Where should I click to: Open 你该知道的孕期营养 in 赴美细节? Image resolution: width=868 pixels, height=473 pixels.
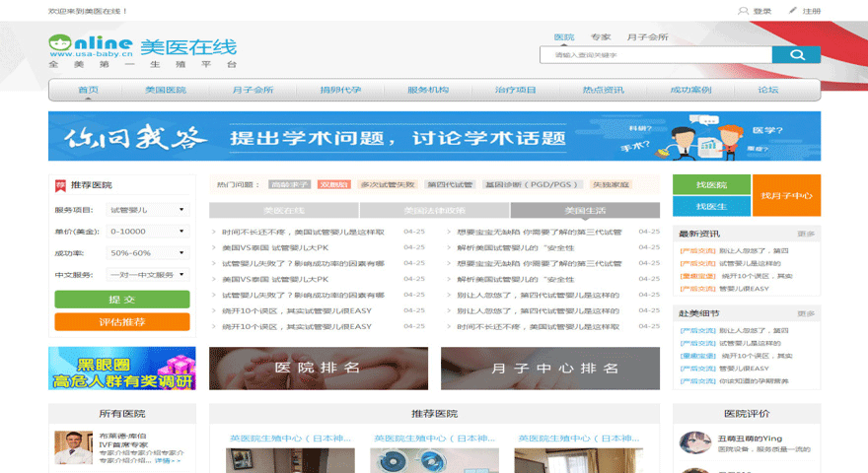tap(754, 381)
